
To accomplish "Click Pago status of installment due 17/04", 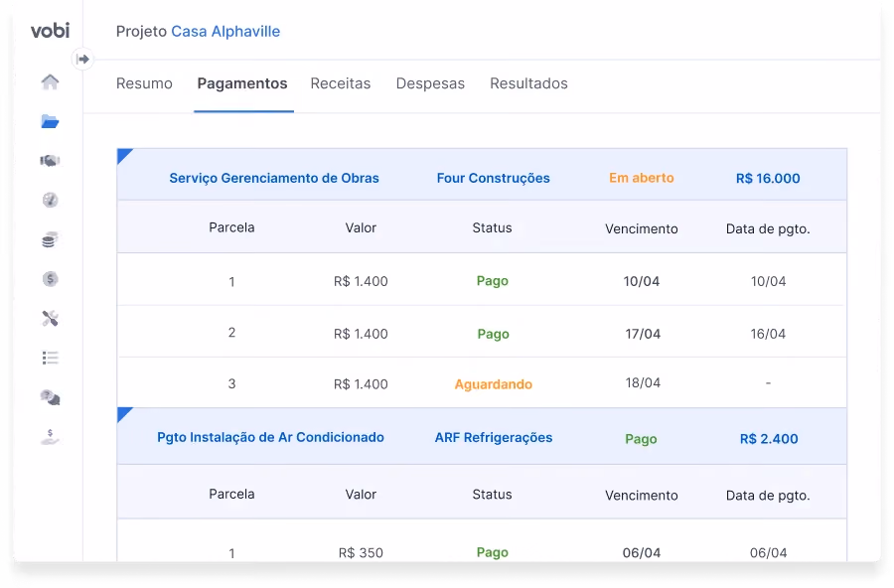I will coord(493,334).
